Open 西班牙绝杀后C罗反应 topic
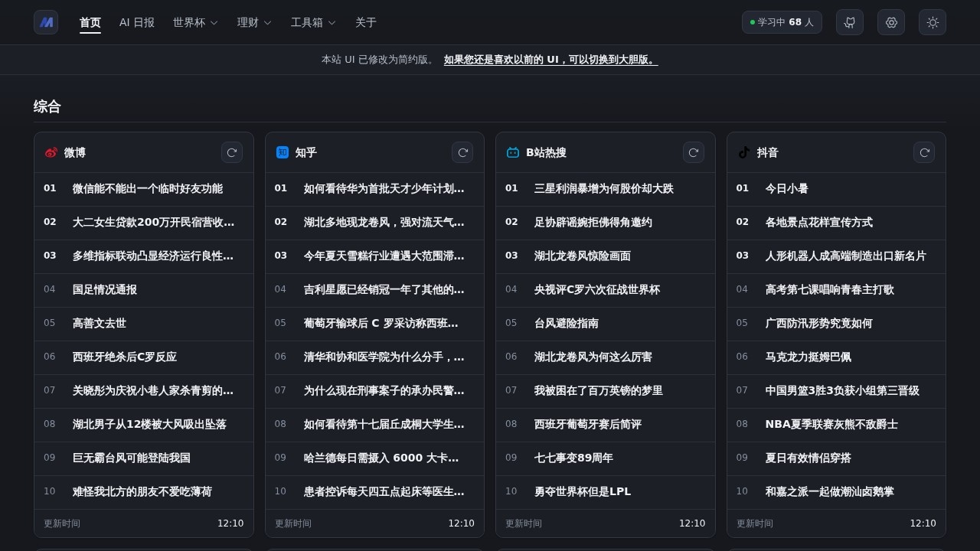 [125, 357]
